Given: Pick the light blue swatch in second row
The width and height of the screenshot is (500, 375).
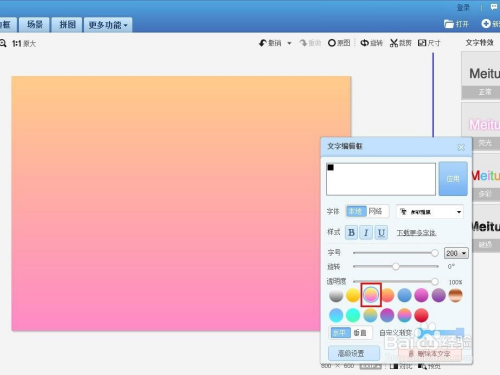Looking at the screenshot, I should (336, 315).
